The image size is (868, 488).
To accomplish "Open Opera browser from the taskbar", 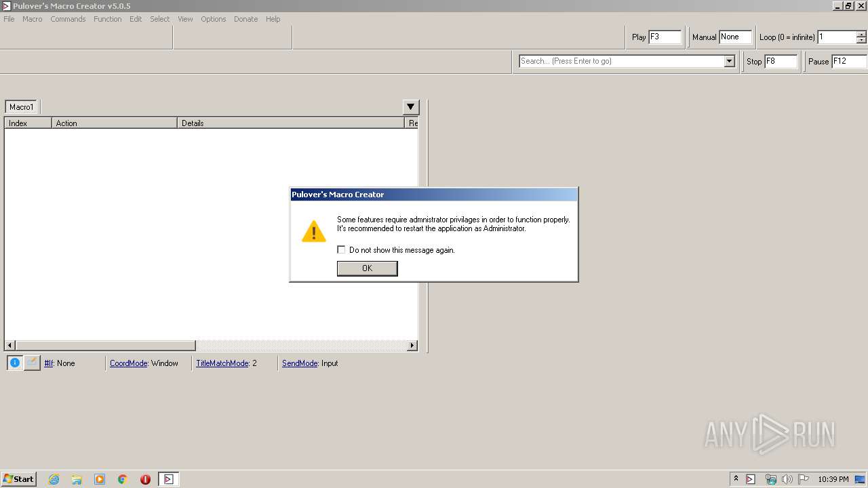I will click(145, 479).
